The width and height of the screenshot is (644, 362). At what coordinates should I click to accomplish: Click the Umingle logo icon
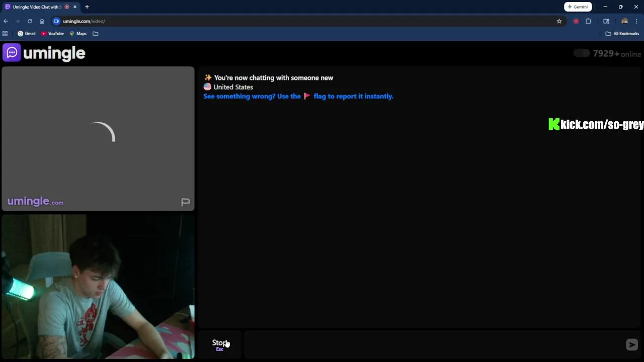point(12,53)
